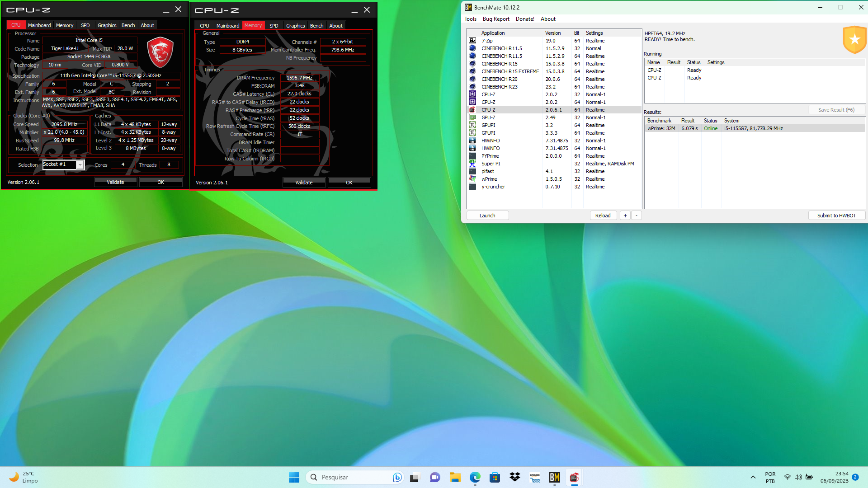868x488 pixels.
Task: Open Task View from the taskbar
Action: click(x=415, y=477)
